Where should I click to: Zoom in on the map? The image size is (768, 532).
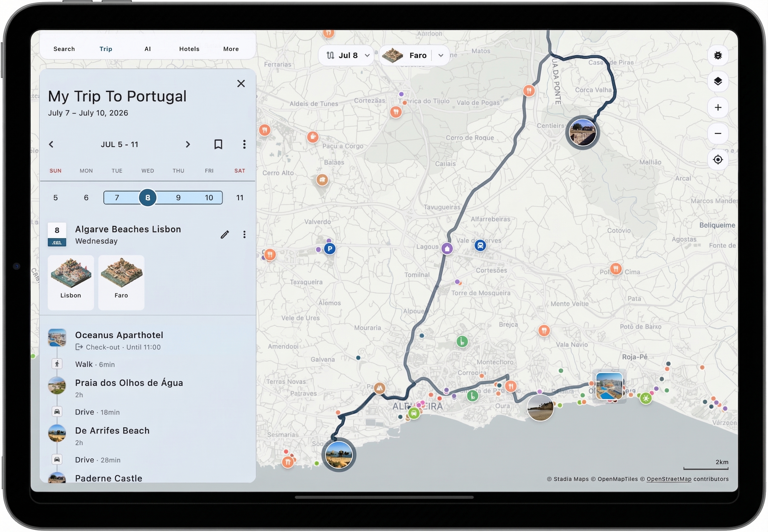click(x=718, y=107)
